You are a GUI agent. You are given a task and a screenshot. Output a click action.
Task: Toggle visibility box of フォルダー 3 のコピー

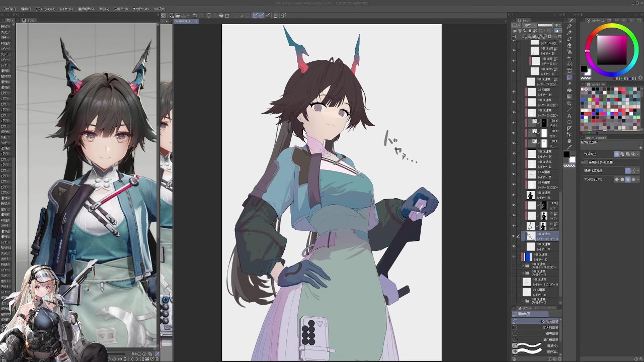(x=514, y=265)
